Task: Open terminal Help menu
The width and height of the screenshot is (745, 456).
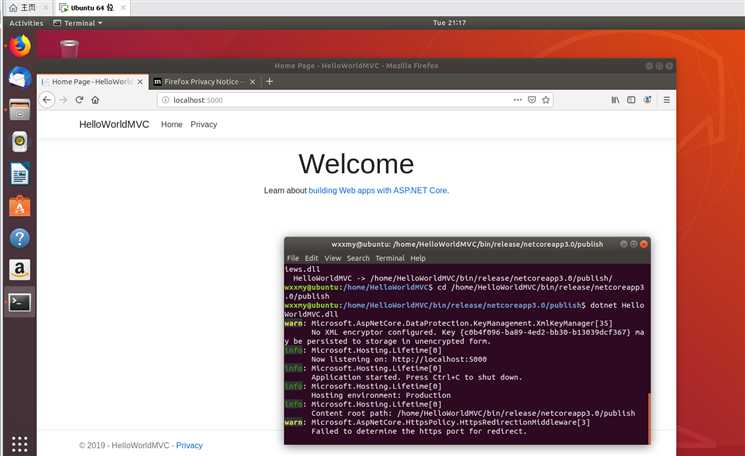Action: (x=418, y=258)
